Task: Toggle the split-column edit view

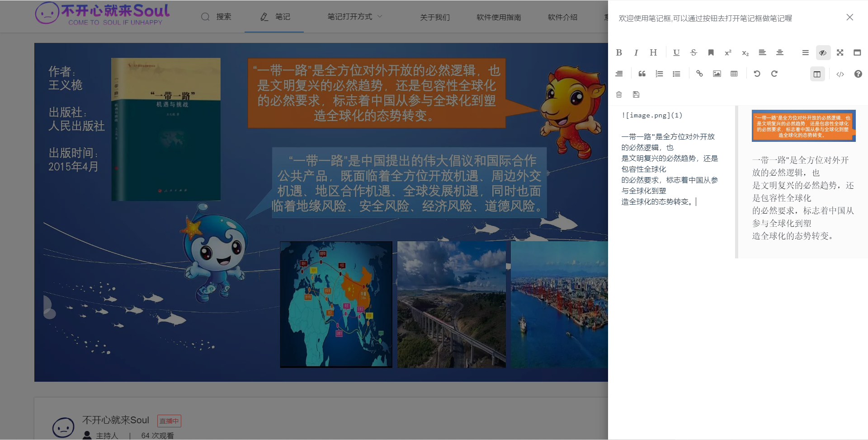Action: [x=817, y=74]
